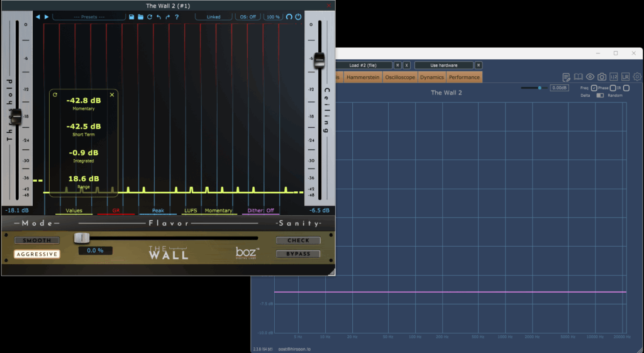The height and width of the screenshot is (353, 644).
Task: Go to the next preset arrow in The Wall
Action: (x=47, y=17)
